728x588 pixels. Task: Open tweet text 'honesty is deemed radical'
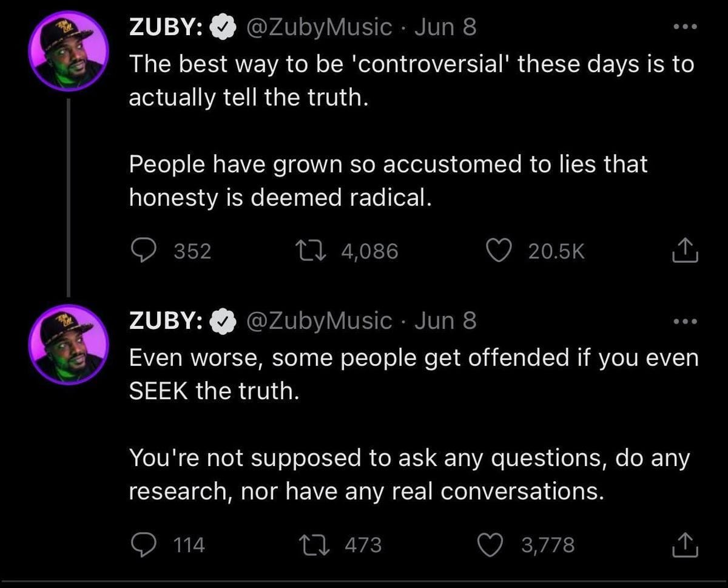tap(280, 197)
